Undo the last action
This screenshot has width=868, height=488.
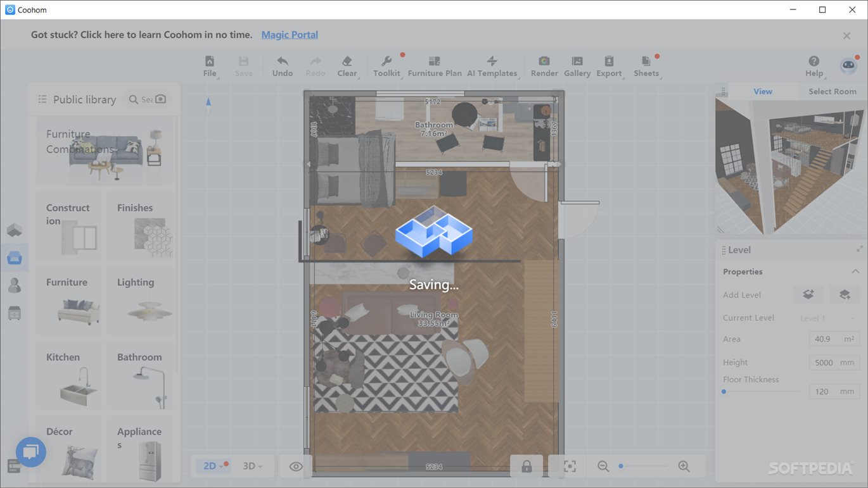coord(283,66)
